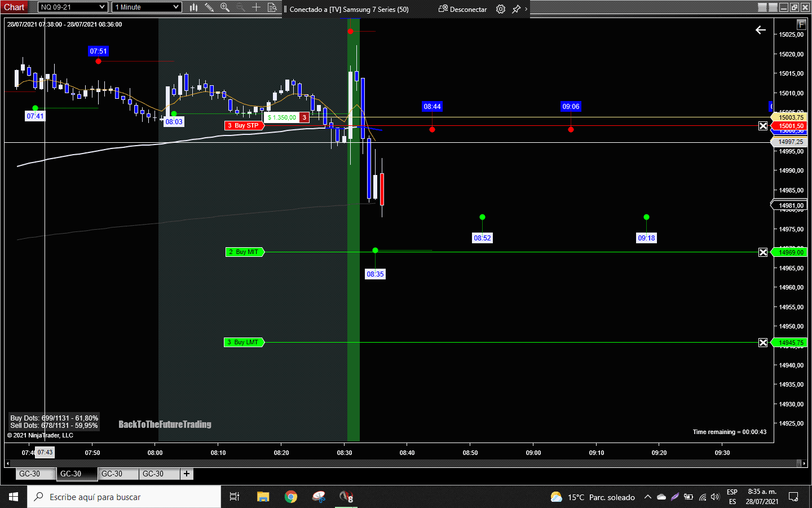Screen dimensions: 812x508
Task: Click the Chart menu label
Action: click(14, 7)
